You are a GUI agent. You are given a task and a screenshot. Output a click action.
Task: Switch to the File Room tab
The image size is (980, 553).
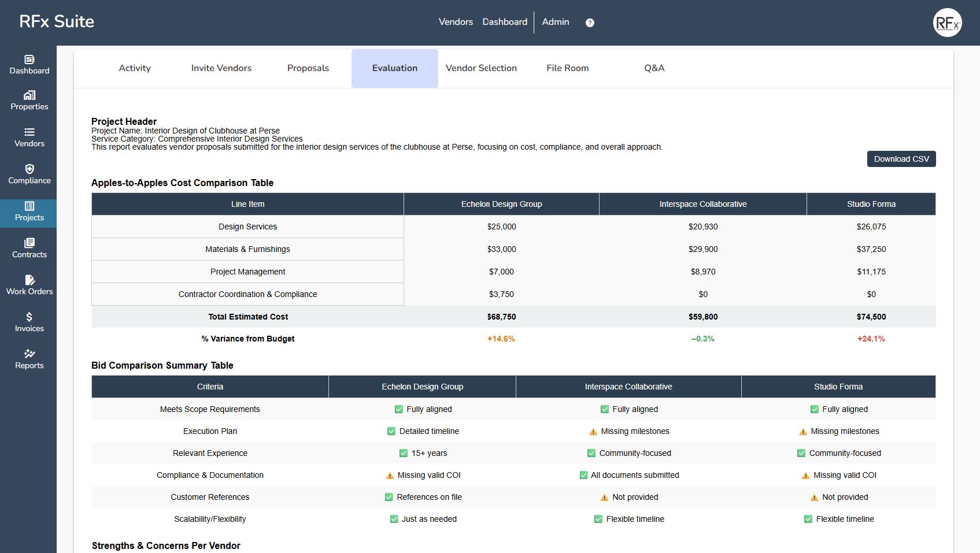click(x=567, y=68)
